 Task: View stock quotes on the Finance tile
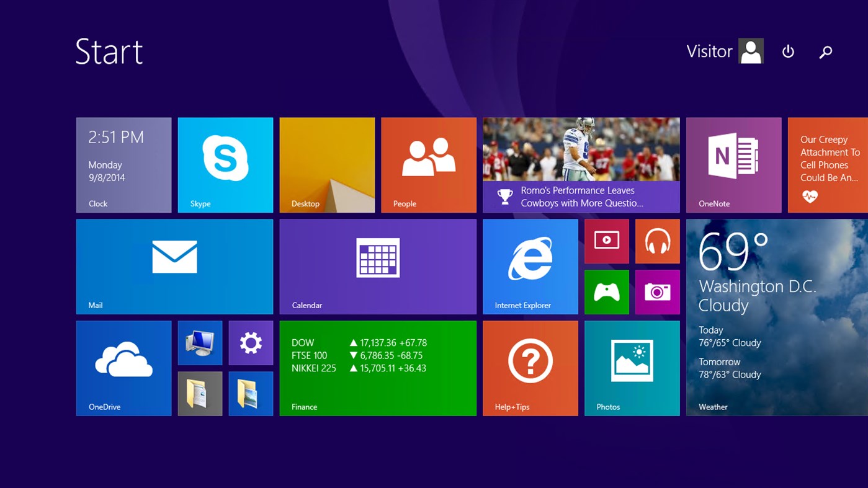tap(377, 368)
